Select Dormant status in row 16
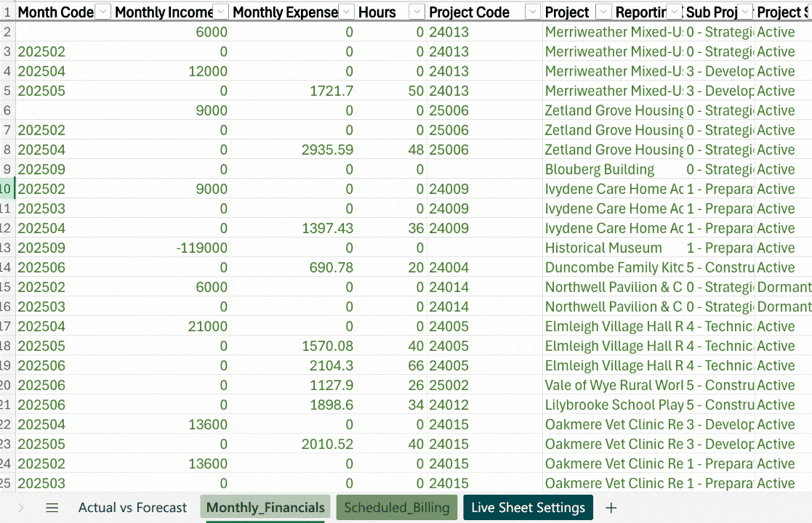 [x=784, y=307]
